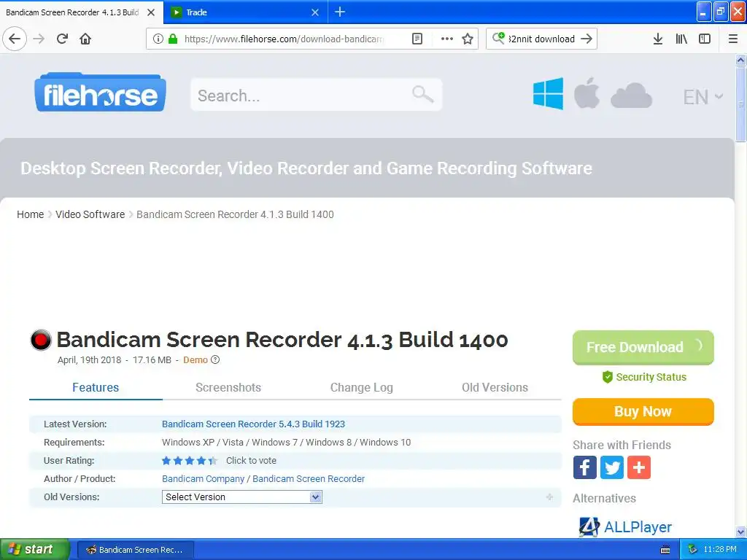Click the scrollbar down arrow
747x560 pixels.
click(x=740, y=532)
